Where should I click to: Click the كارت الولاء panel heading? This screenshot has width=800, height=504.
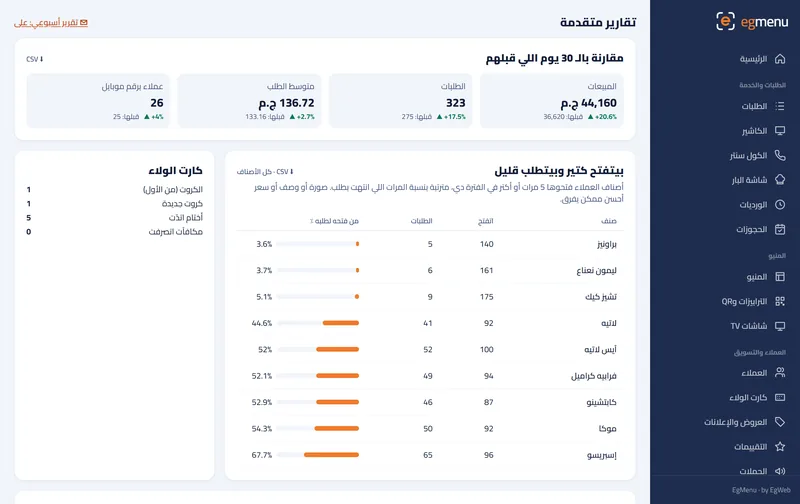(x=176, y=170)
